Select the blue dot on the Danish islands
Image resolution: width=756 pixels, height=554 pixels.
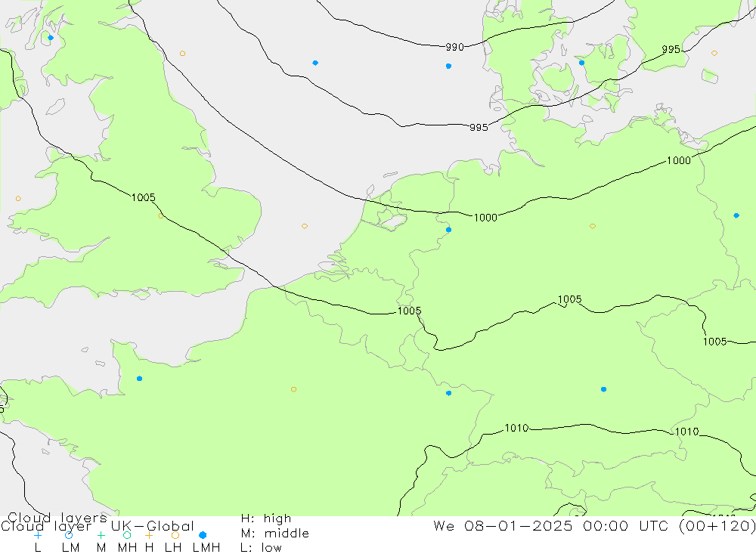tap(581, 63)
